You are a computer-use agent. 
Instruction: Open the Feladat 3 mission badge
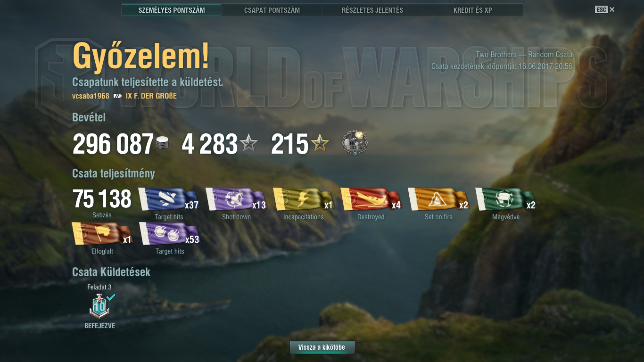(x=100, y=306)
